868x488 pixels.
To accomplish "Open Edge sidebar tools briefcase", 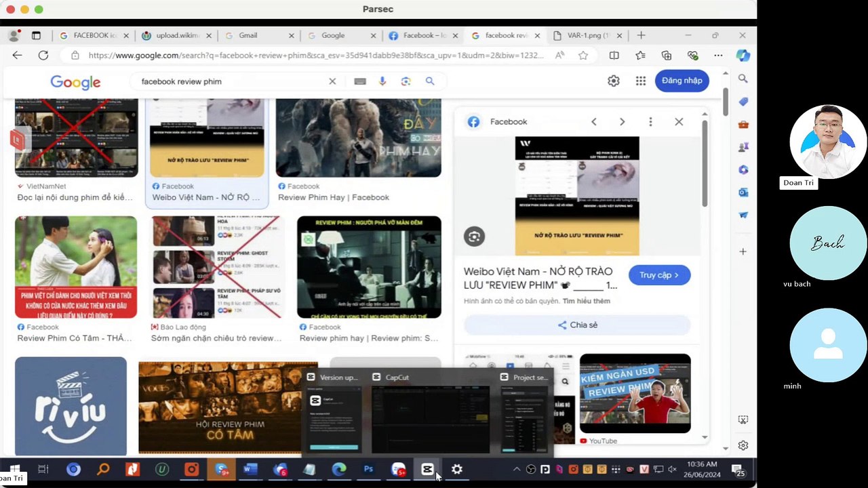I will coord(743,125).
